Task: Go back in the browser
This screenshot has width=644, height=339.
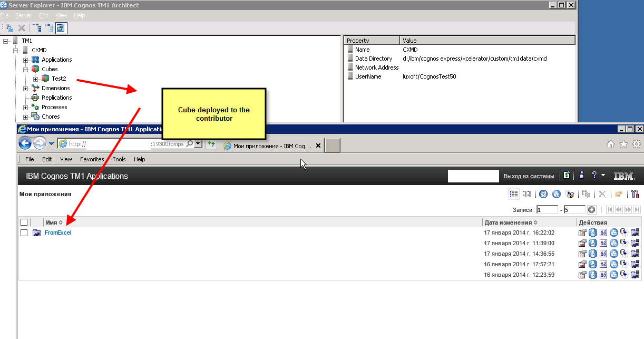Action: coord(25,143)
